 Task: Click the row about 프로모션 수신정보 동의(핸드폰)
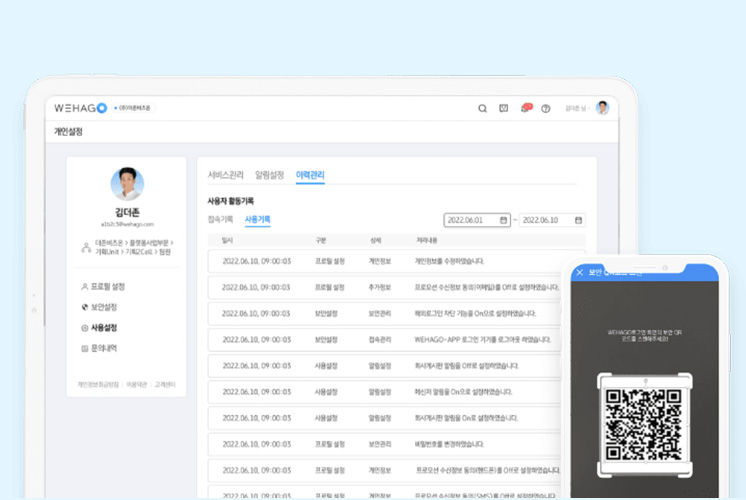pos(385,471)
